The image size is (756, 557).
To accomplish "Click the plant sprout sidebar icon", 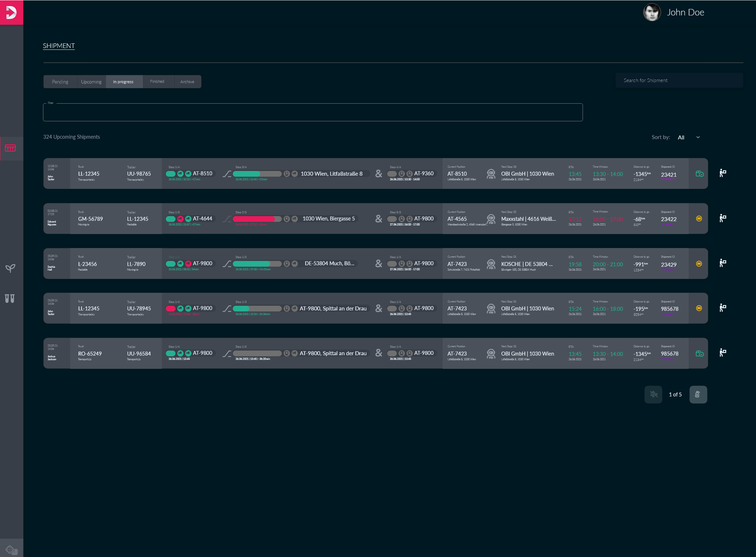I will tap(10, 268).
